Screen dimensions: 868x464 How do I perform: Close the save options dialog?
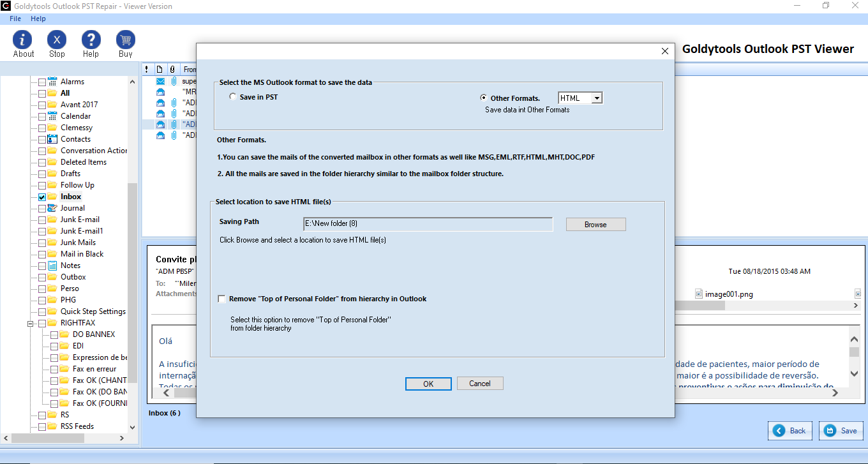pyautogui.click(x=664, y=51)
